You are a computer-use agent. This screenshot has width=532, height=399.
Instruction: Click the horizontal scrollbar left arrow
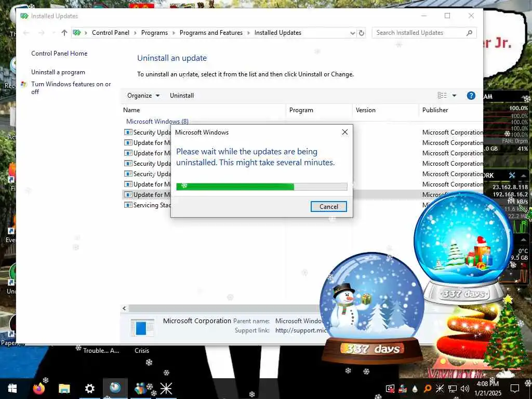pyautogui.click(x=124, y=309)
